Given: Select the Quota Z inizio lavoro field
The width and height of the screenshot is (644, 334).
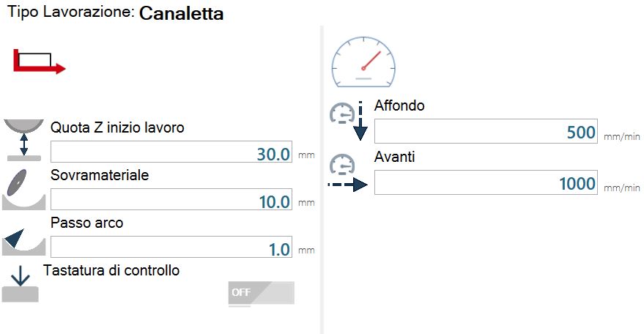Looking at the screenshot, I should (171, 152).
